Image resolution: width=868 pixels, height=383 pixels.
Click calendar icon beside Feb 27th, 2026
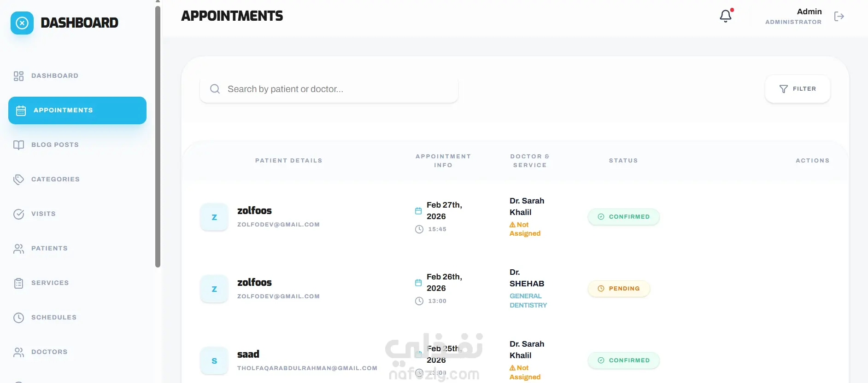coord(418,211)
